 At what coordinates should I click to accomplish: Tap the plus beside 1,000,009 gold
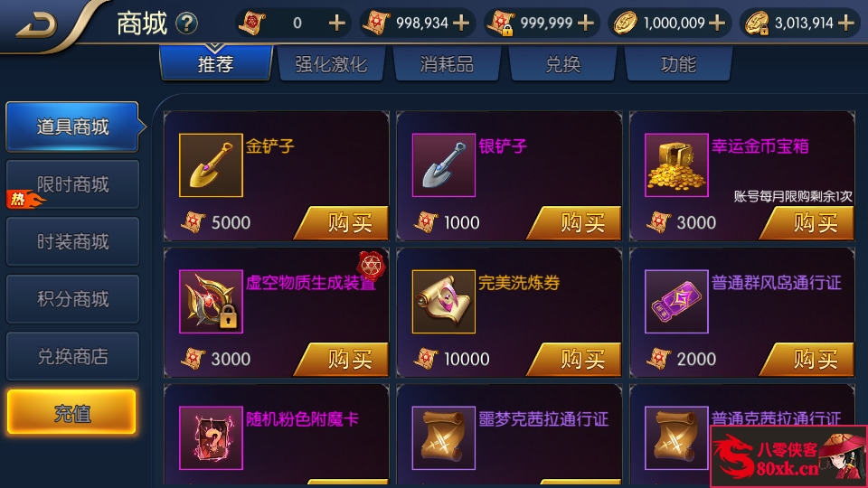click(716, 23)
